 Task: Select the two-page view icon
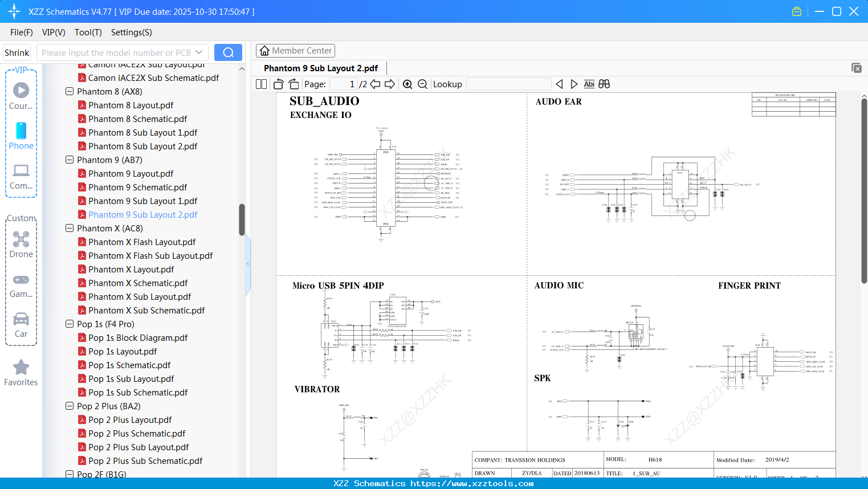pos(260,84)
